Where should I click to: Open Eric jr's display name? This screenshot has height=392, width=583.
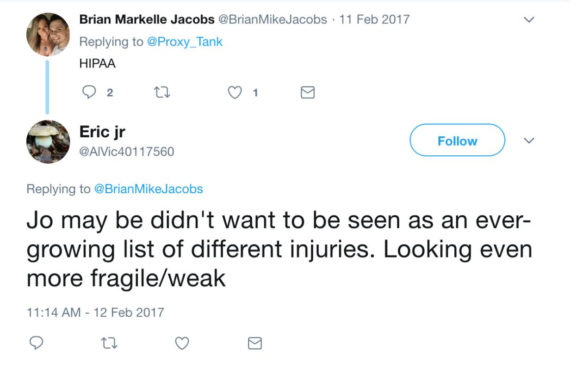coord(102,132)
